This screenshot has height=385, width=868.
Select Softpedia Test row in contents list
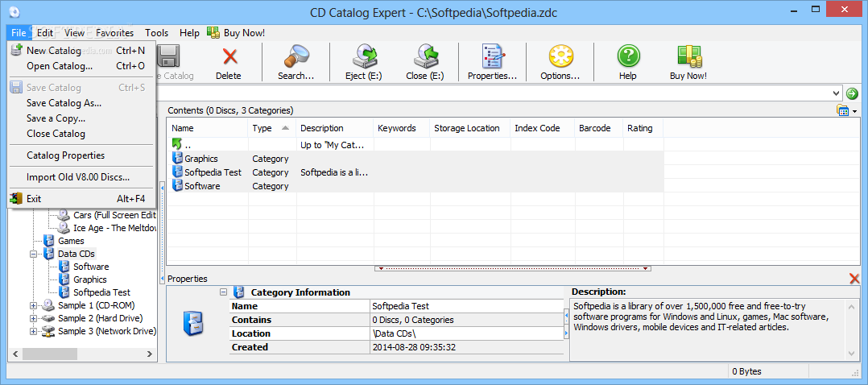click(x=213, y=172)
